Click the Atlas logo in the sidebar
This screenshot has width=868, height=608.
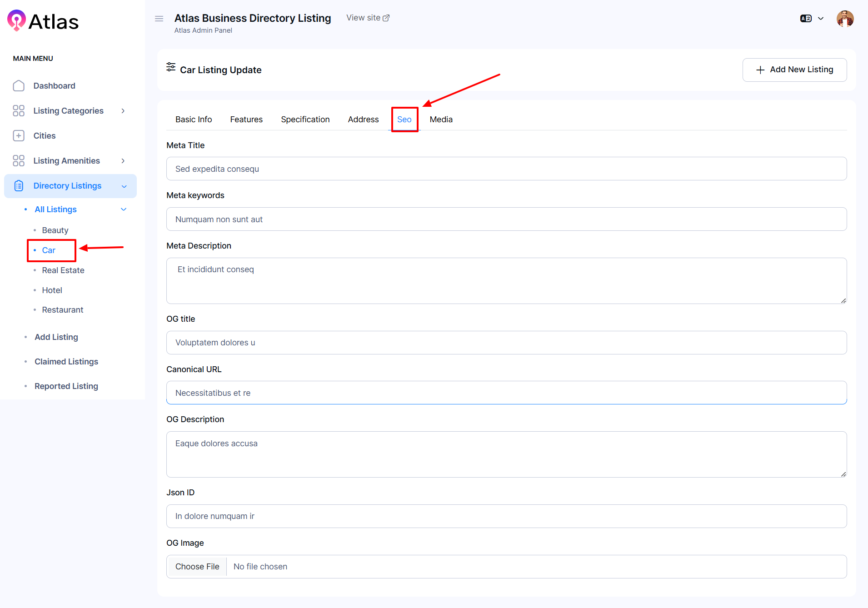pyautogui.click(x=43, y=21)
